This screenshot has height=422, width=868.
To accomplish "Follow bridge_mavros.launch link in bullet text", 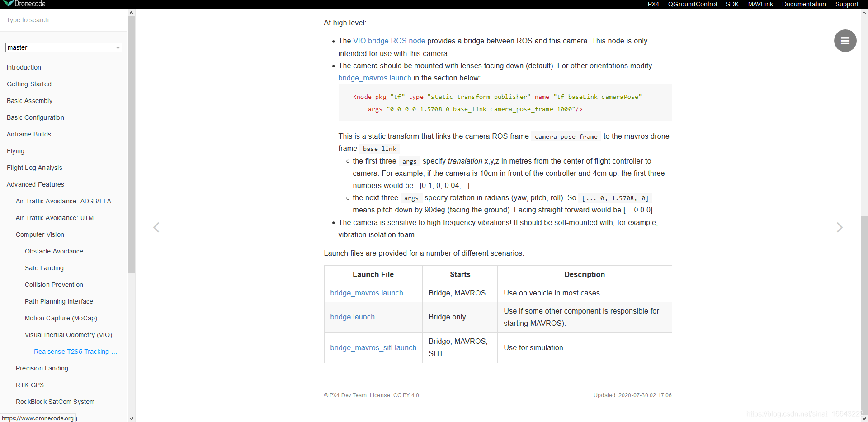I will tap(375, 78).
